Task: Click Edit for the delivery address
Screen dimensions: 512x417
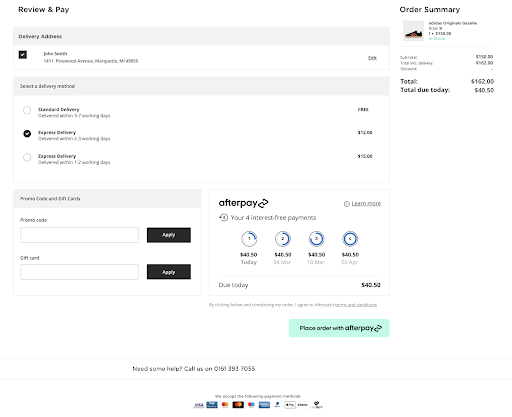Action: (372, 58)
